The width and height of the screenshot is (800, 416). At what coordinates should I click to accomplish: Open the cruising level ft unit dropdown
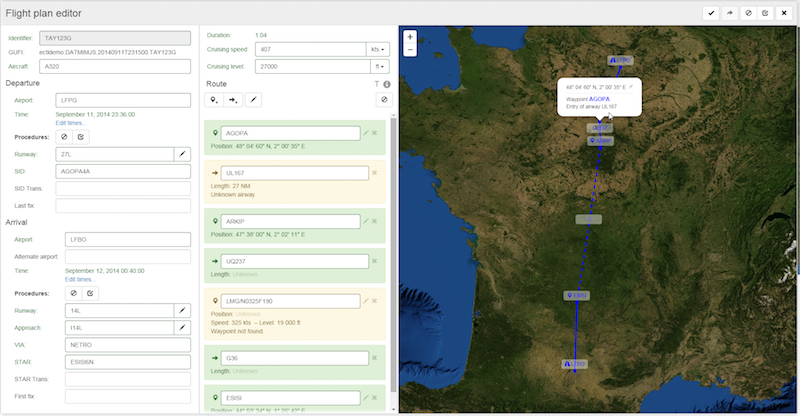380,66
